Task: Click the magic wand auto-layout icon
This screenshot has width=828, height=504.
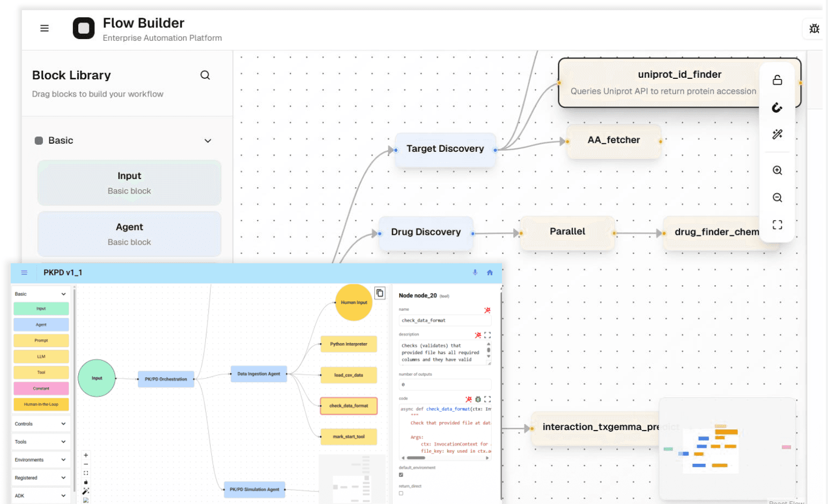Action: coord(777,134)
